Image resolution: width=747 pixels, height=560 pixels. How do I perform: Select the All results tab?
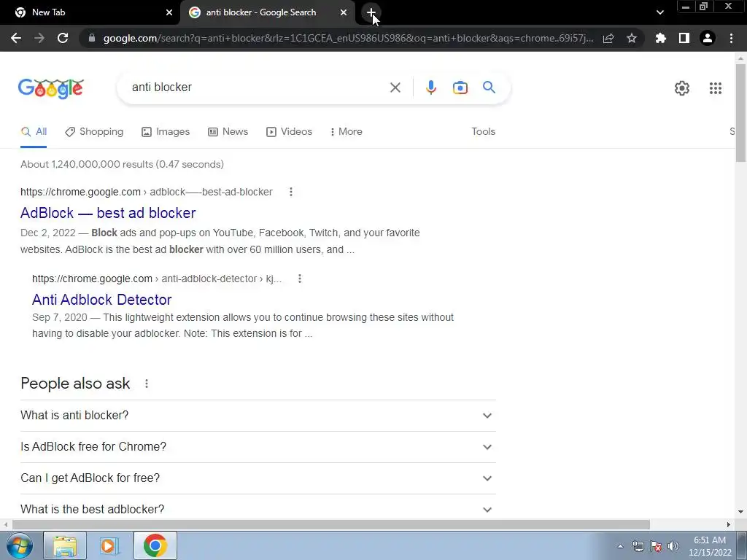pyautogui.click(x=34, y=132)
